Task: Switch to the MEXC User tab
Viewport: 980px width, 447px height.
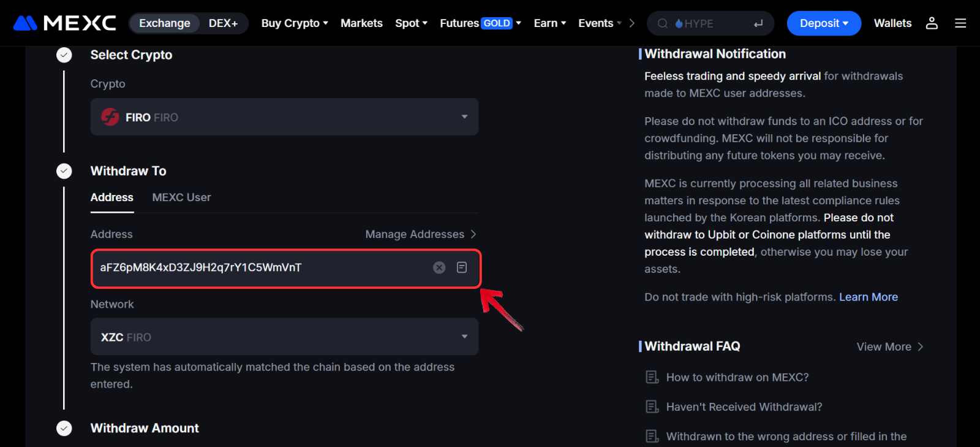Action: [x=181, y=197]
